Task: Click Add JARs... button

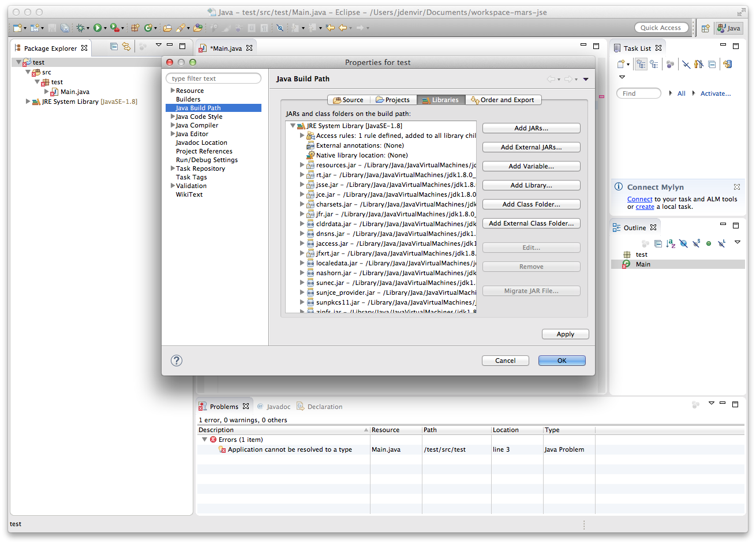Action: pos(531,128)
